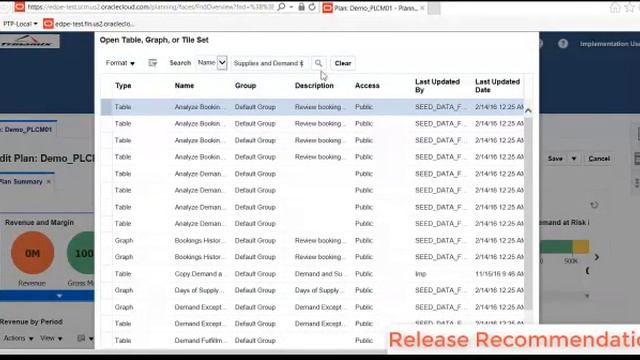
Task: Click the Revenue and Margin heading
Action: tap(39, 222)
